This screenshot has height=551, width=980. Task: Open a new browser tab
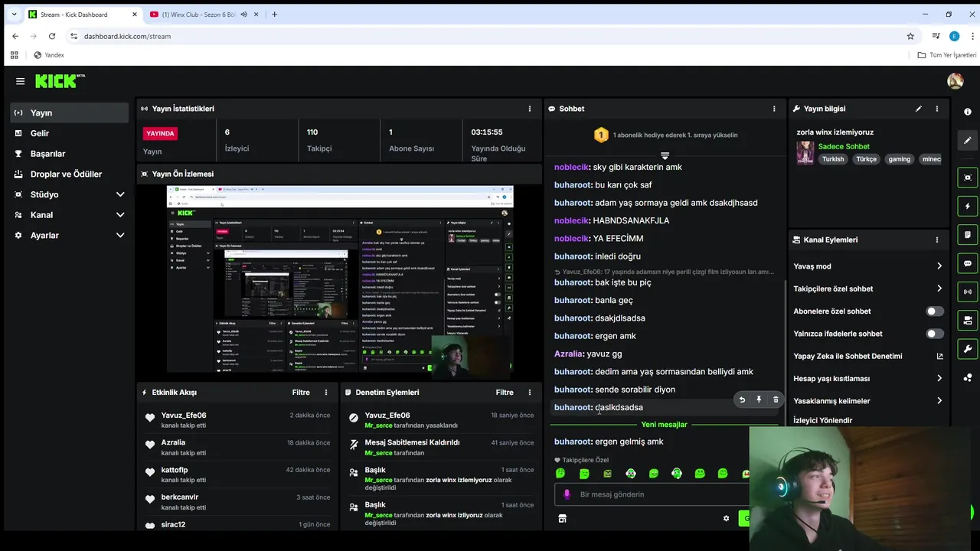coord(274,15)
